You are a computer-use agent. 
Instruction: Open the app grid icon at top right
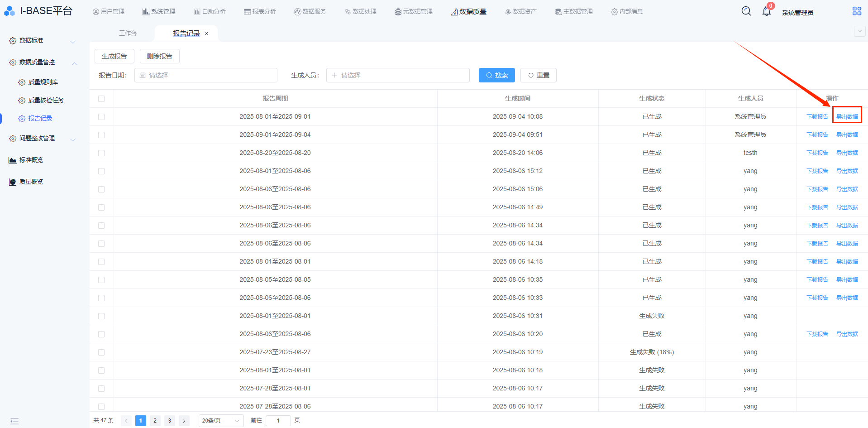[857, 11]
